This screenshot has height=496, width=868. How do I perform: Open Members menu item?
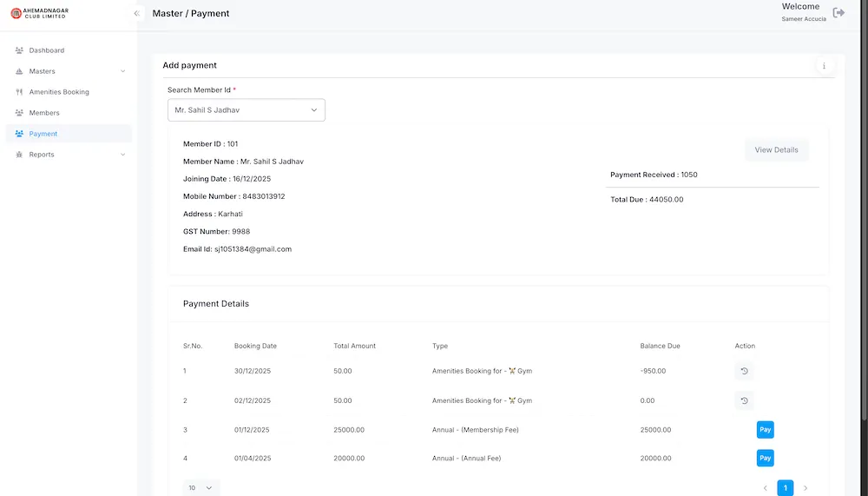69,113
